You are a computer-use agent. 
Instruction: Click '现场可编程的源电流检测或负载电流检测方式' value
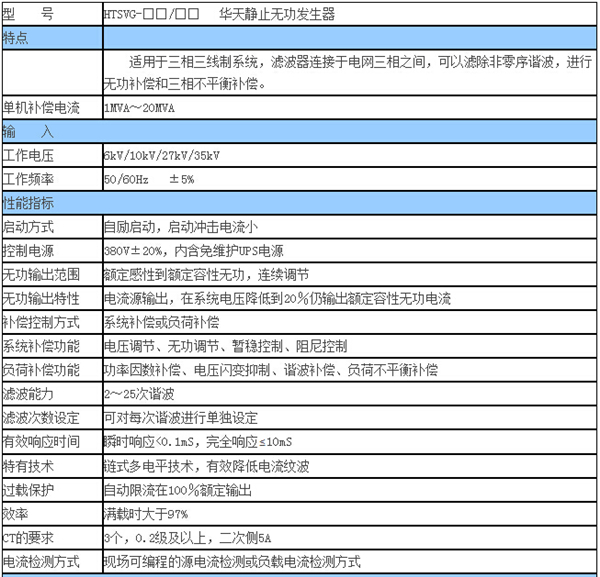[232, 562]
